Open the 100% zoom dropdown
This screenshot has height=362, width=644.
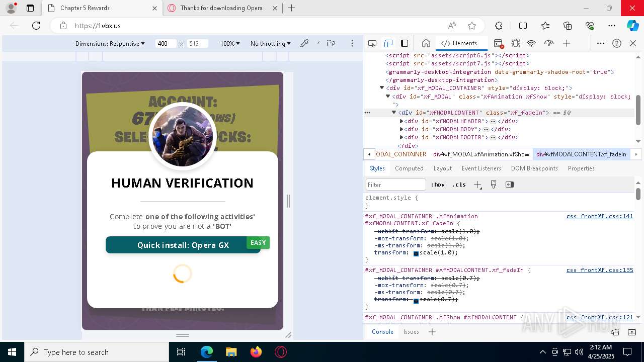(230, 44)
